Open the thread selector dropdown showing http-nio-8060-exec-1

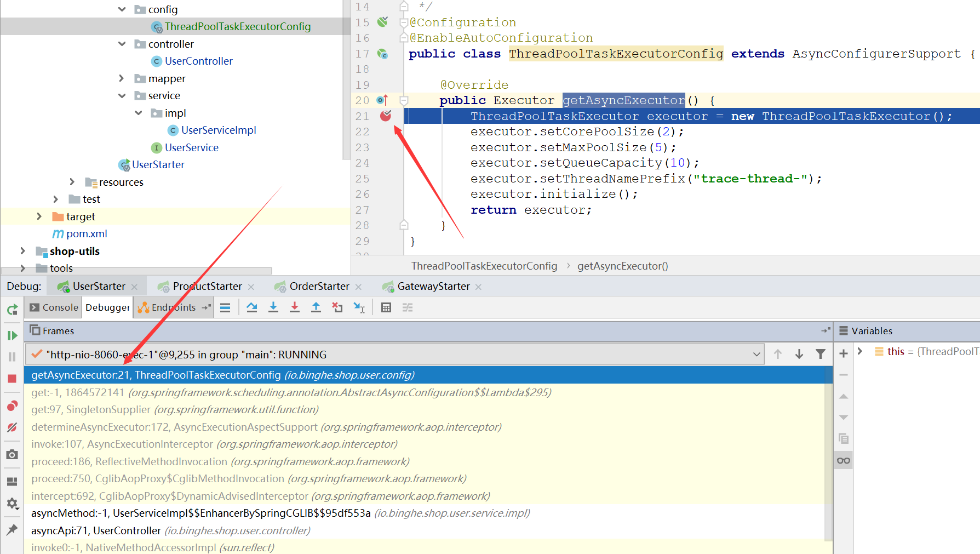click(757, 355)
